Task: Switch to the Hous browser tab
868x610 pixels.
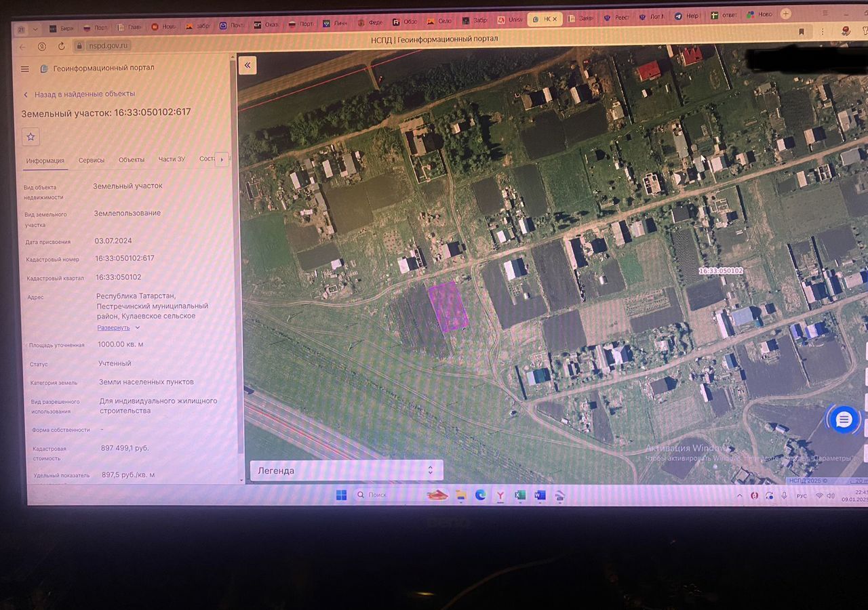Action: [163, 26]
